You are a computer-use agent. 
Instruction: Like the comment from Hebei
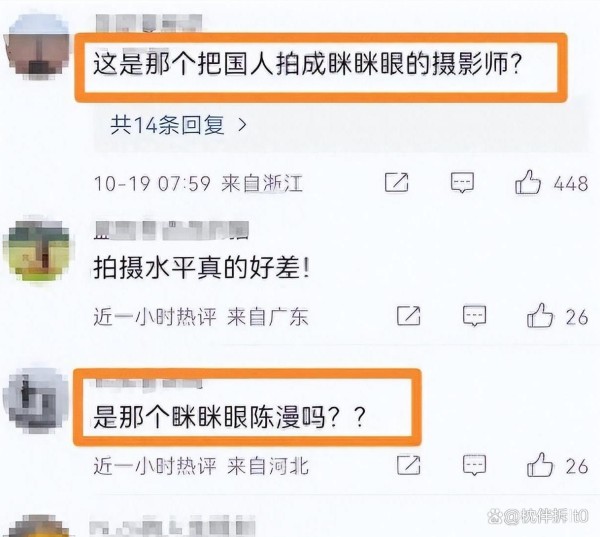(540, 464)
